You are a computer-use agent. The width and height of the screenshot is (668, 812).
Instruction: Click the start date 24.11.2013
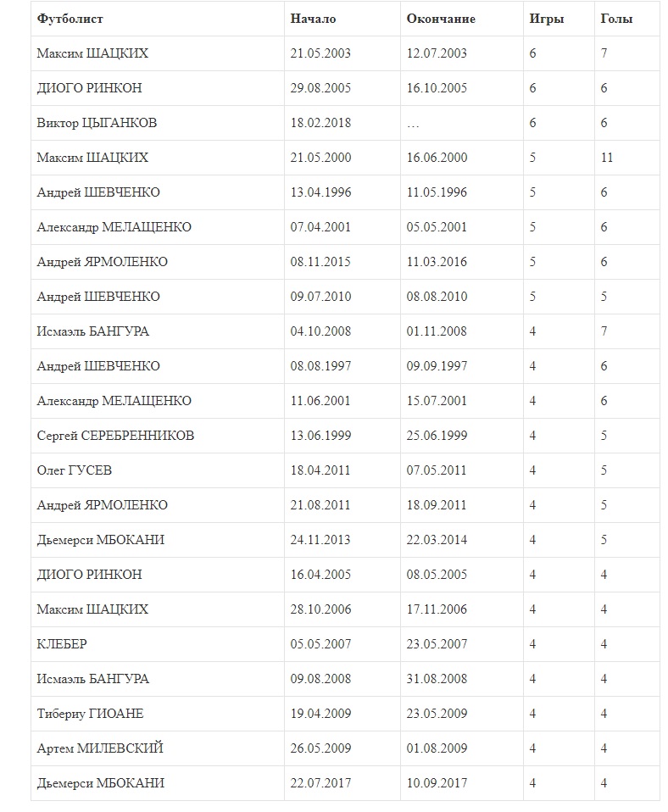[320, 540]
